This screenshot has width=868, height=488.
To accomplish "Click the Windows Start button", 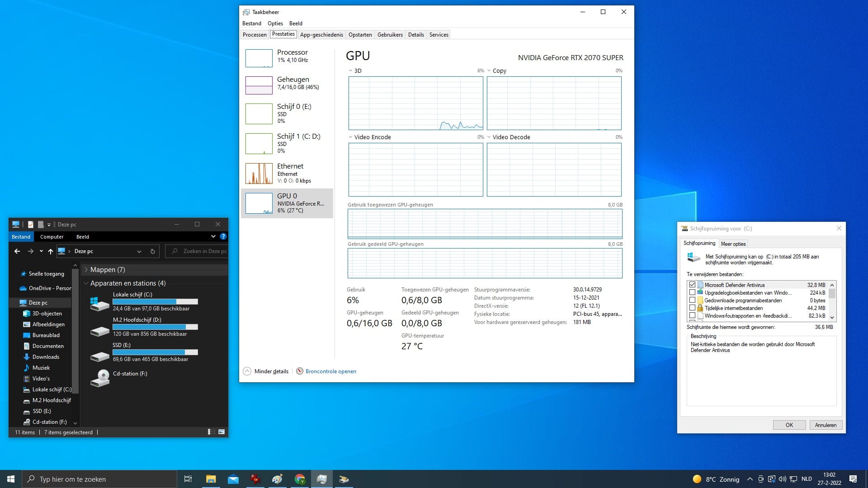I will coord(11,479).
